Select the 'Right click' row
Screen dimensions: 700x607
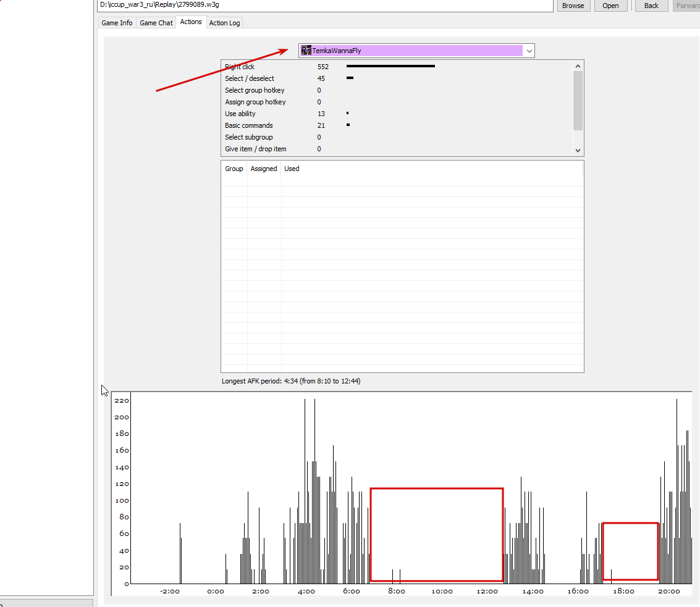click(x=397, y=67)
